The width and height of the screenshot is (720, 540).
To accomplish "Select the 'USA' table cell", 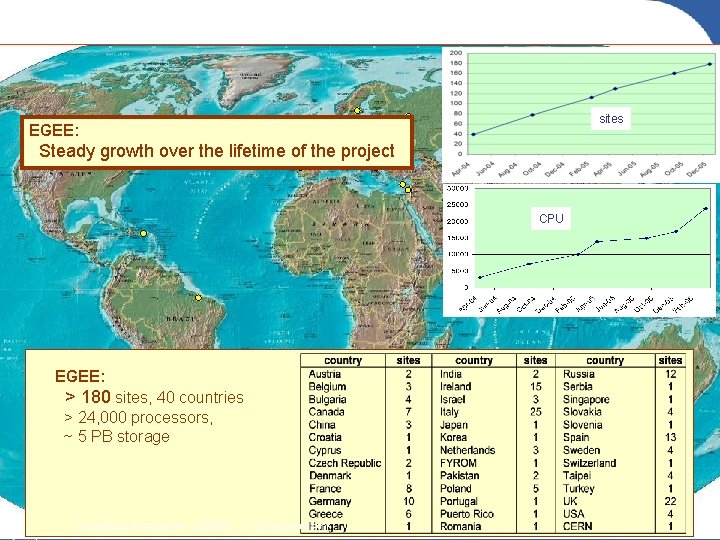I will 574,514.
